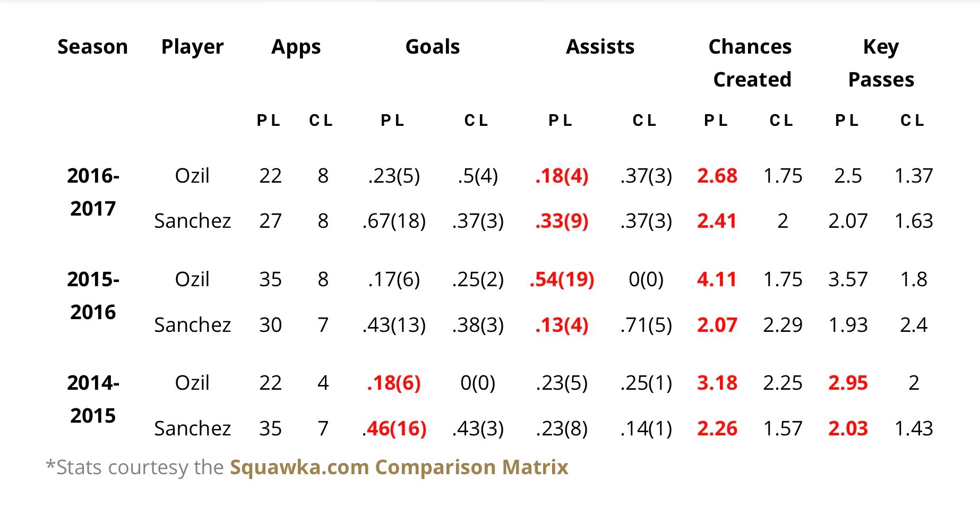This screenshot has width=980, height=514.
Task: Click the red .33(9) assists value
Action: point(562,221)
